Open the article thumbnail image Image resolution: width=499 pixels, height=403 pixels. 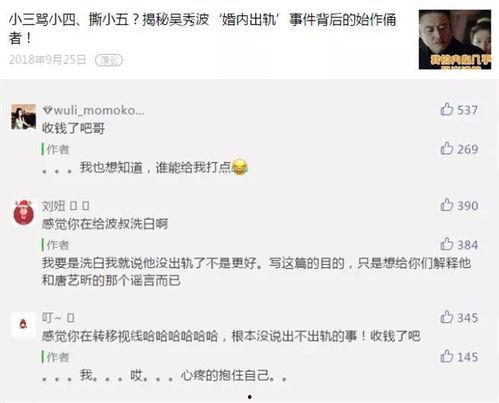click(455, 40)
